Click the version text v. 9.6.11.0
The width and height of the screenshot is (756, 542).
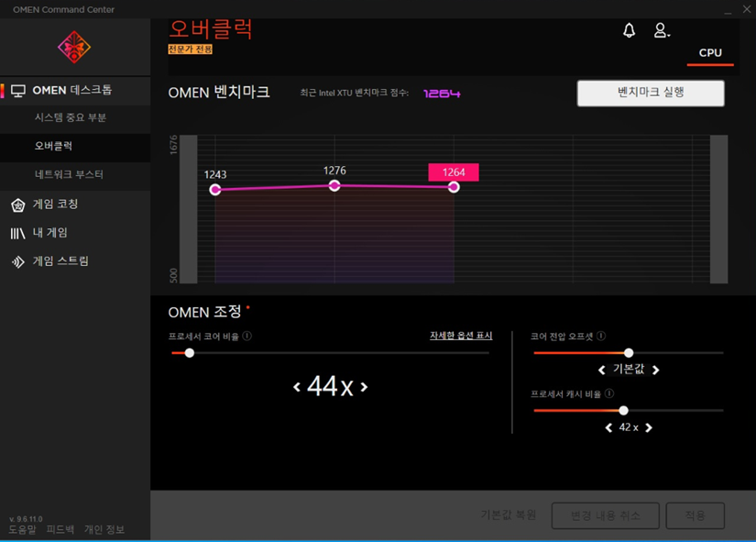pyautogui.click(x=26, y=519)
